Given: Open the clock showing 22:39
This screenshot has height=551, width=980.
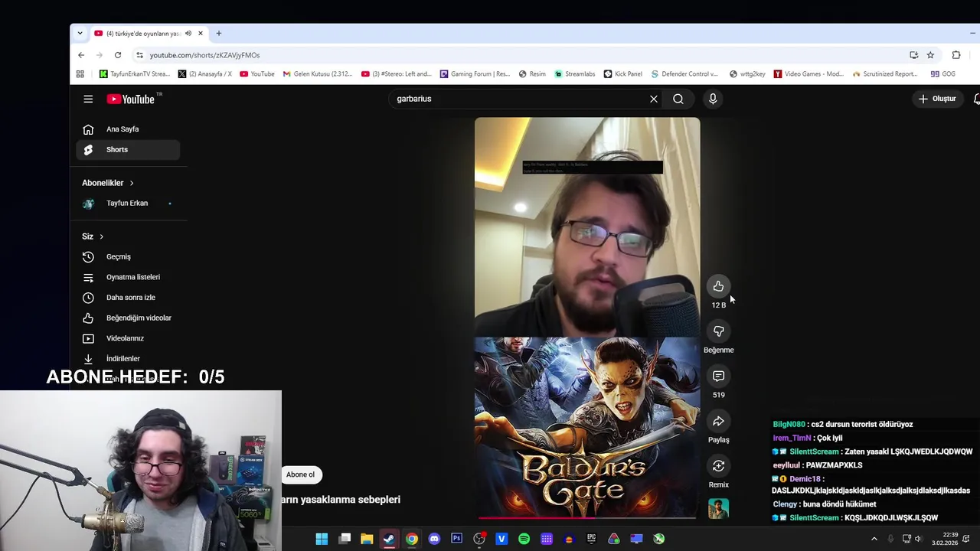Looking at the screenshot, I should (945, 539).
